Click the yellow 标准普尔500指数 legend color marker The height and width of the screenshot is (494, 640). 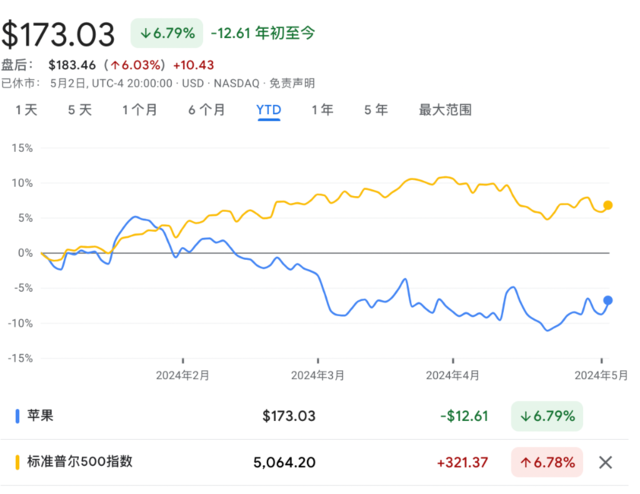pos(19,462)
